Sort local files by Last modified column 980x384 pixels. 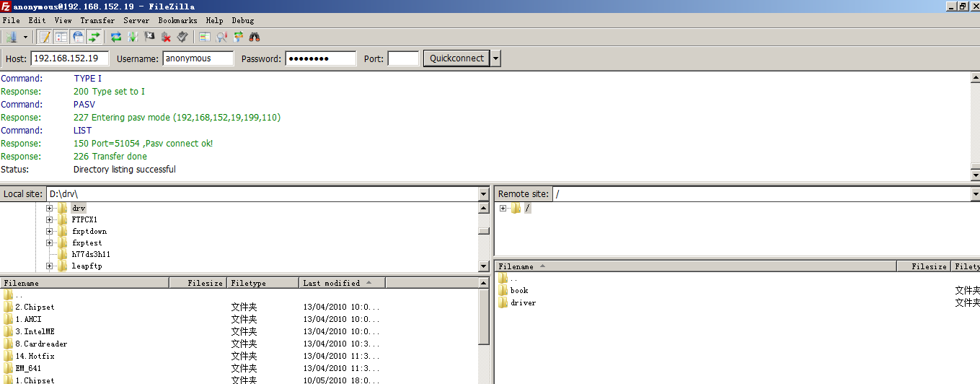(x=343, y=283)
